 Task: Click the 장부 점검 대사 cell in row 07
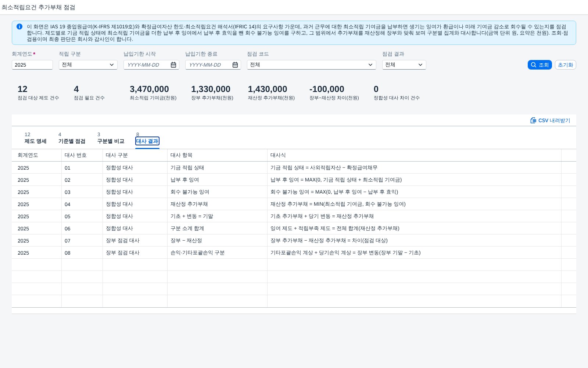point(135,241)
